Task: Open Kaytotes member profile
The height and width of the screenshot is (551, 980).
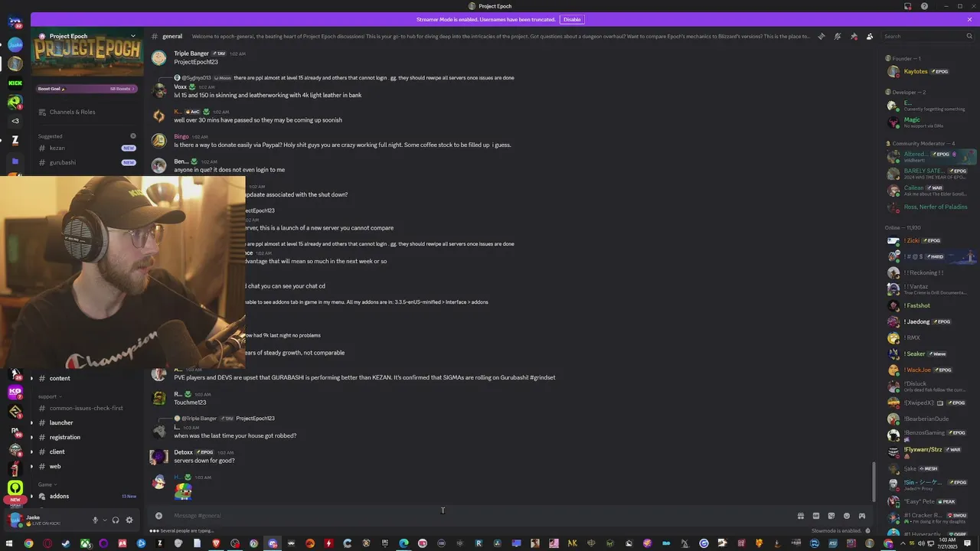Action: 929,71
